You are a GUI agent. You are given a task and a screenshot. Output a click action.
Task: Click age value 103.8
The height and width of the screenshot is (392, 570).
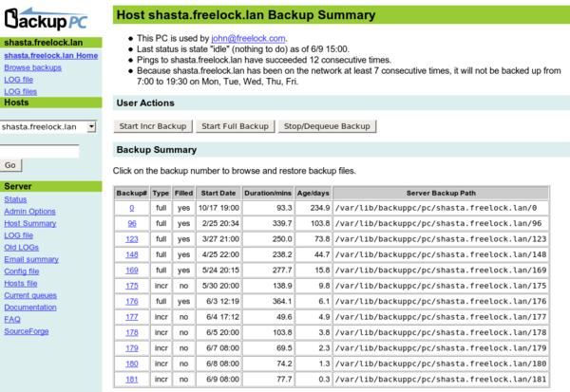pos(320,223)
